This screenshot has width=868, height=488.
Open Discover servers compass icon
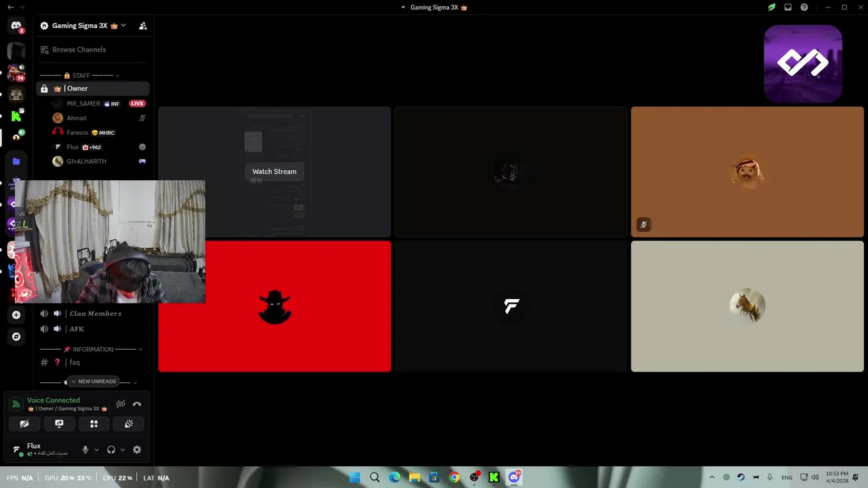(16, 336)
